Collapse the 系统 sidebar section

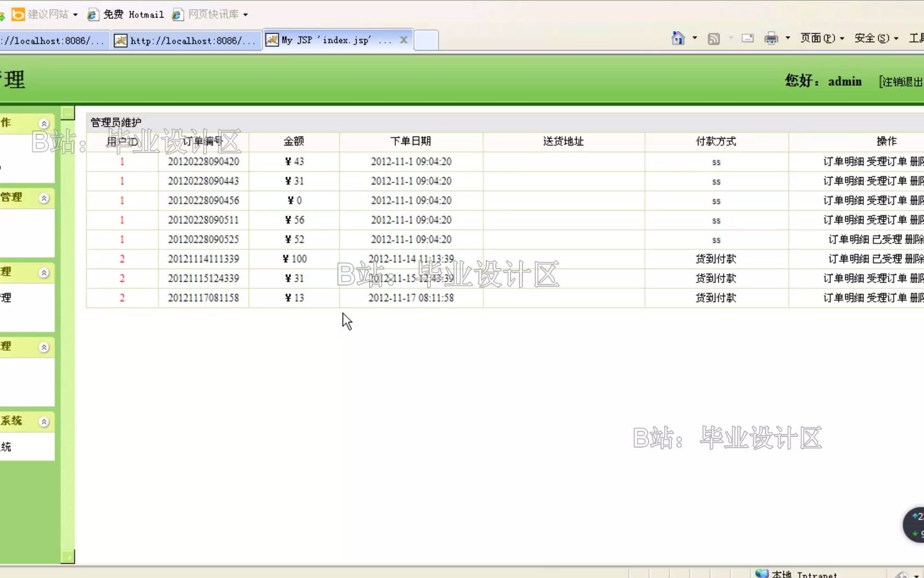tap(44, 422)
